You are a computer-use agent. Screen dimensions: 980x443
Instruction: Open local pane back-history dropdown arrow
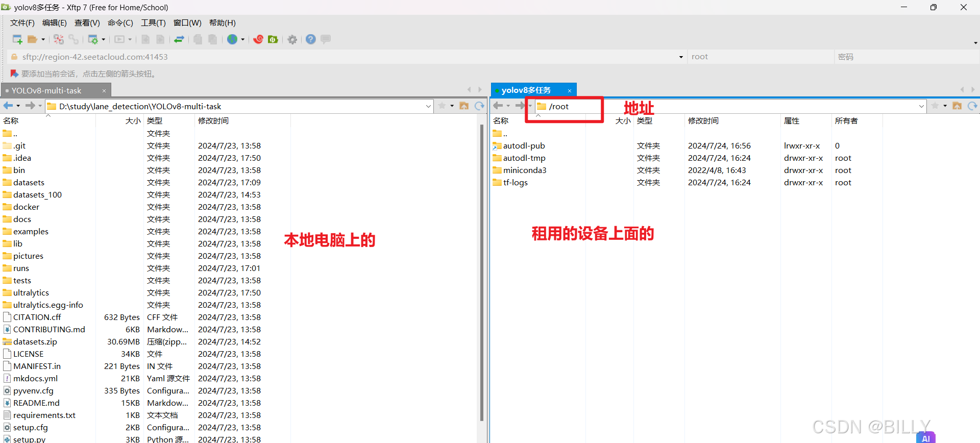[x=18, y=106]
